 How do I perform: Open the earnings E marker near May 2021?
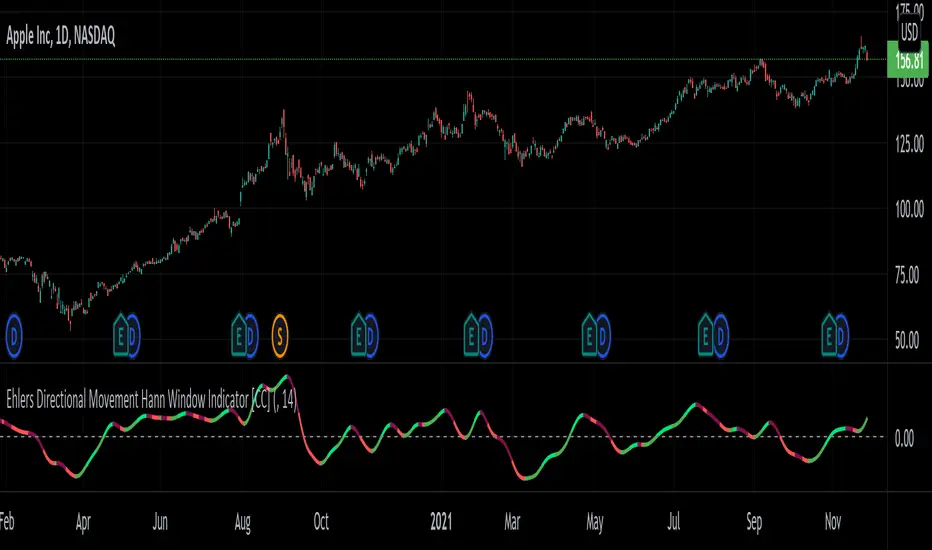(x=590, y=337)
